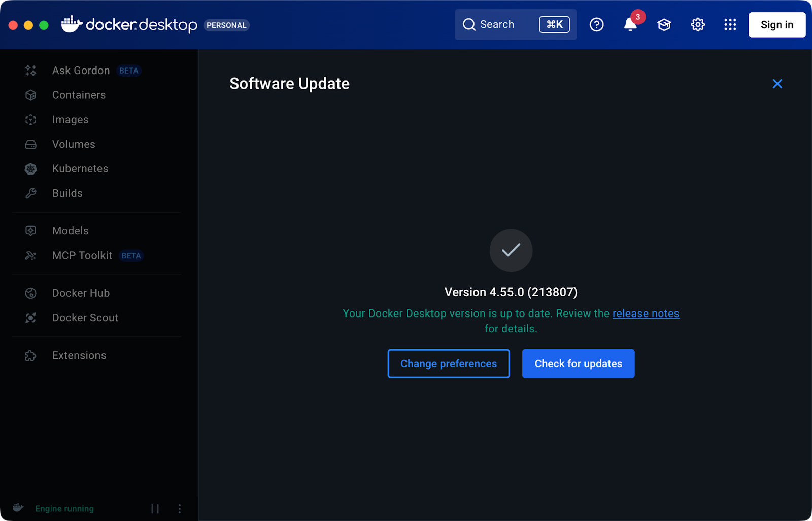
Task: Go to Images section
Action: click(71, 120)
